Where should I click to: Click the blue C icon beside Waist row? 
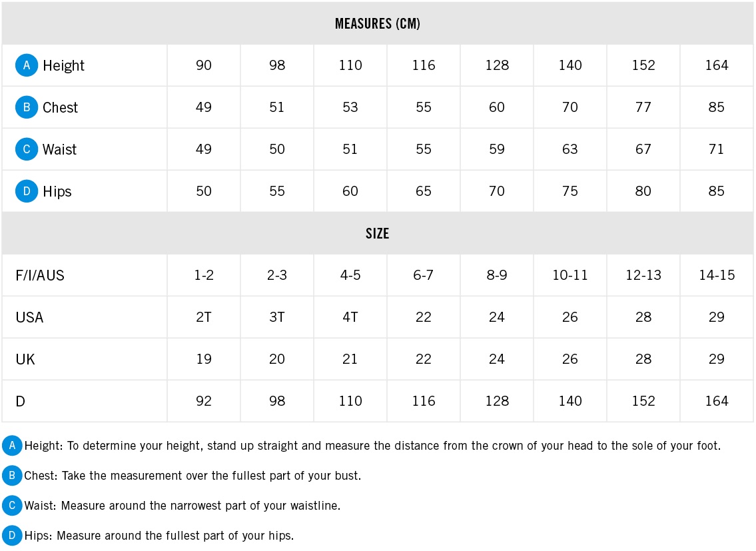coord(27,149)
